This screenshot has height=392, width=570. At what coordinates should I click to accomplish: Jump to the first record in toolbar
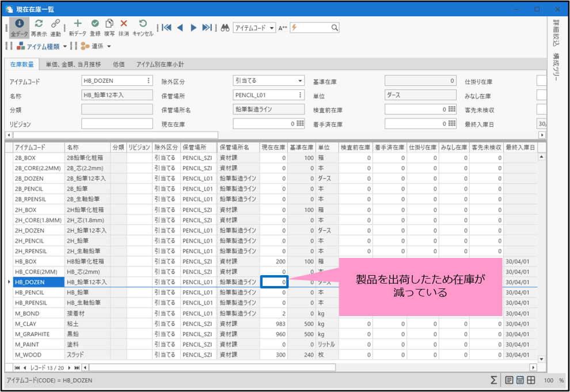coord(166,28)
